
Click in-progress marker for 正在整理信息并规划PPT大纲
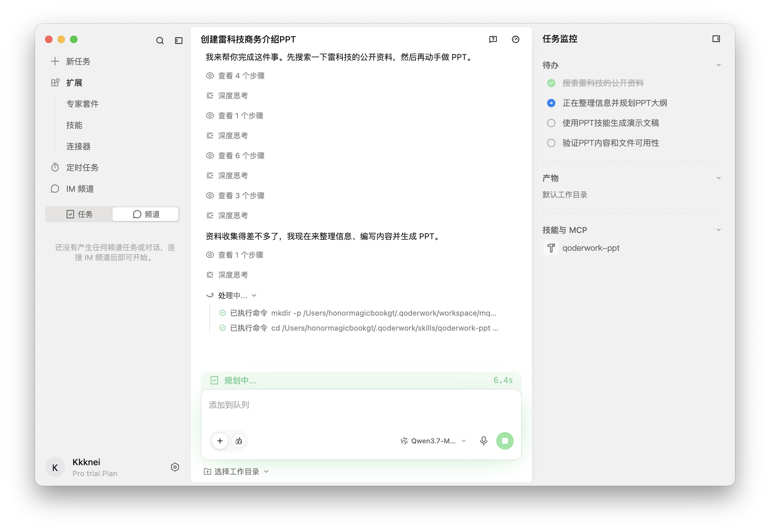pyautogui.click(x=551, y=103)
